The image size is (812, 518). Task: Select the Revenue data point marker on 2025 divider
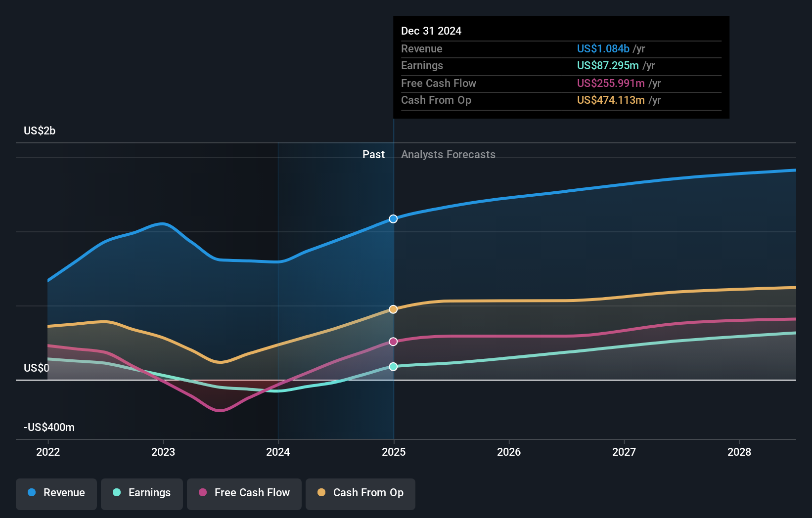(393, 218)
